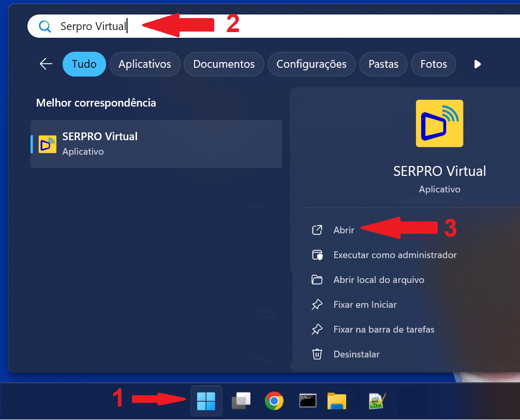Viewport: 520px width, 420px height.
Task: Open the Windows Start button
Action: tap(206, 401)
